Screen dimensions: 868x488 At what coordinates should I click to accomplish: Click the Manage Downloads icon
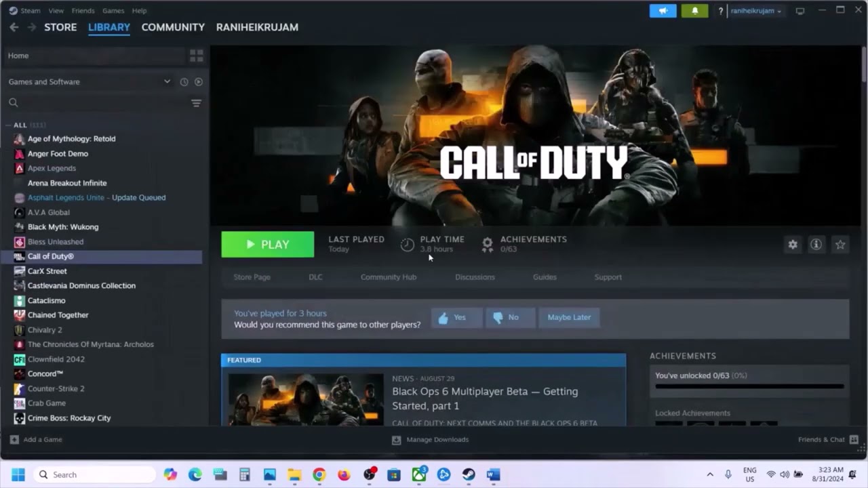(396, 440)
